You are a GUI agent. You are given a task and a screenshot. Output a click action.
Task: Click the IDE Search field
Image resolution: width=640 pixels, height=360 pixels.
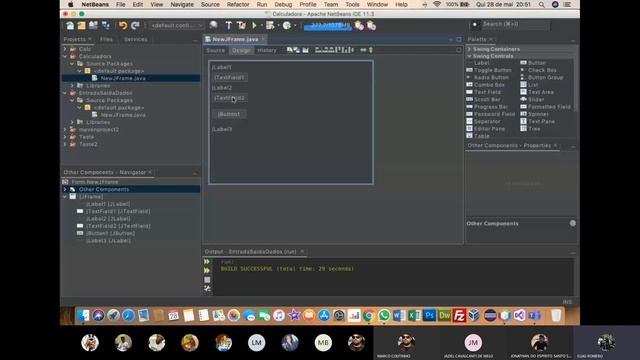[516, 24]
